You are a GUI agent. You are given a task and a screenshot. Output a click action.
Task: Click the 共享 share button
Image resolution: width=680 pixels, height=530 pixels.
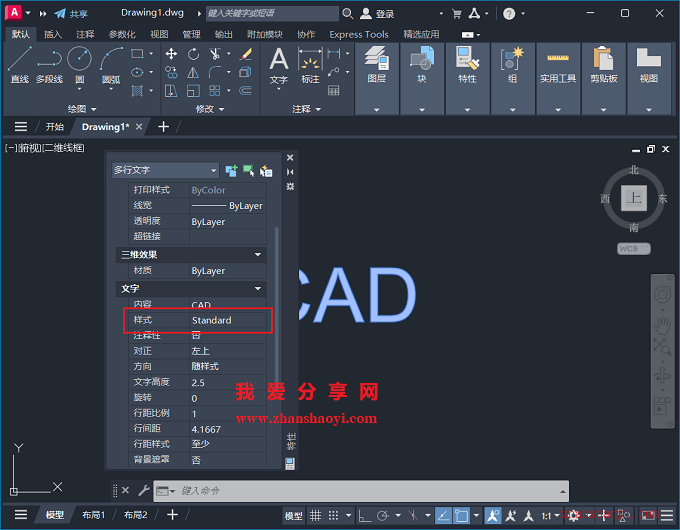coord(71,13)
